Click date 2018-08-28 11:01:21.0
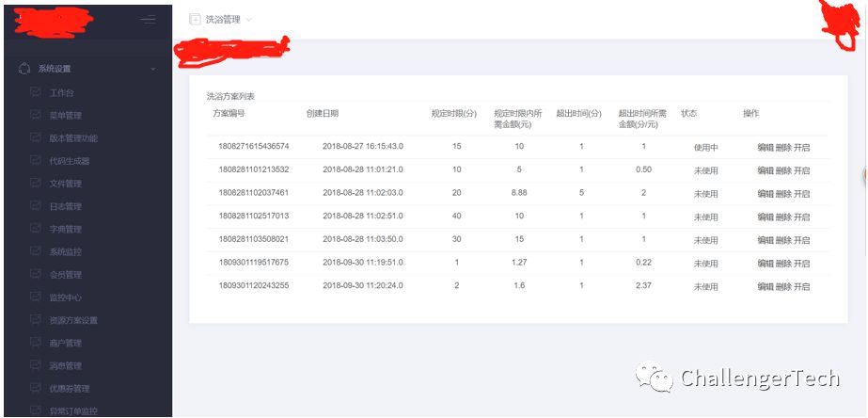Image resolution: width=868 pixels, height=418 pixels. coord(363,169)
